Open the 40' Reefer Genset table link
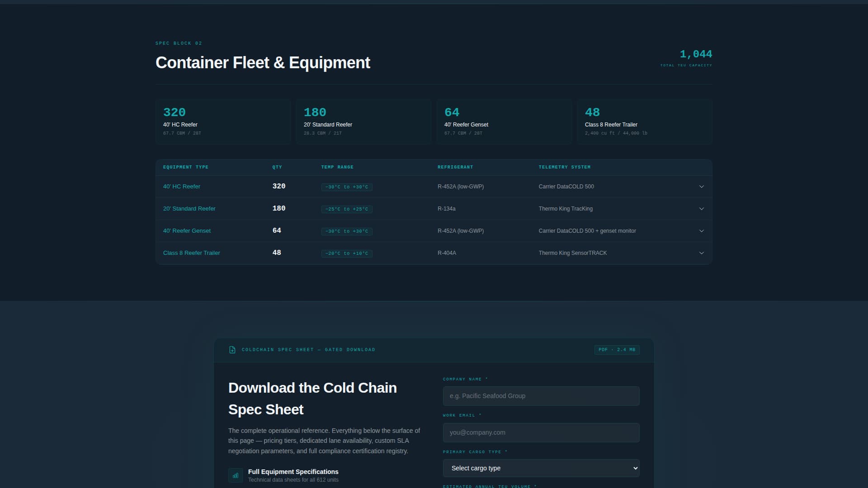Viewport: 868px width, 488px height. [x=187, y=231]
